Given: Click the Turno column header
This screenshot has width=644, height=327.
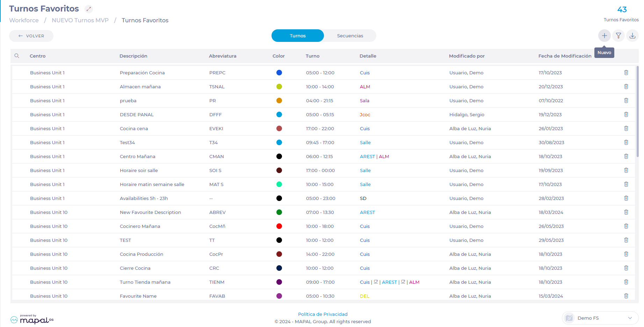Looking at the screenshot, I should 312,56.
